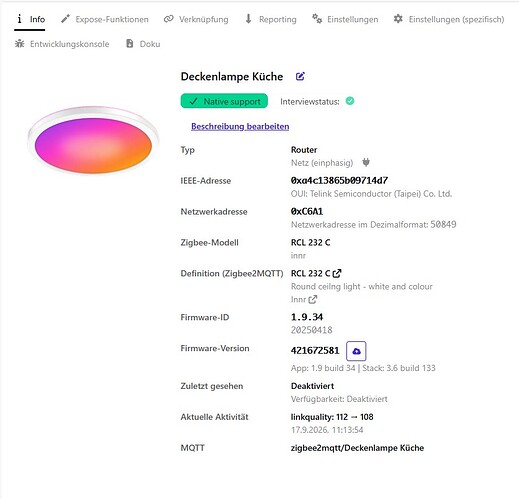The height and width of the screenshot is (499, 519).
Task: Click the Zuletzt gesehen Deaktiviert value
Action: 312,386
